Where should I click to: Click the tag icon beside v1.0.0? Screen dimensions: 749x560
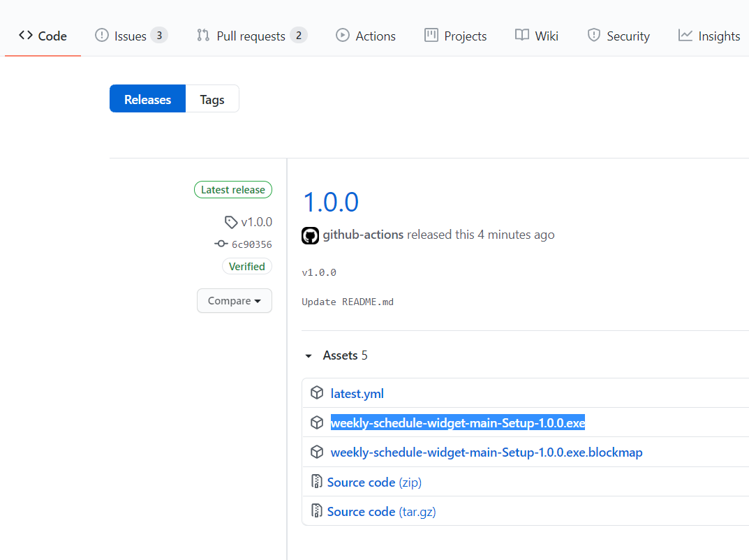coord(230,221)
